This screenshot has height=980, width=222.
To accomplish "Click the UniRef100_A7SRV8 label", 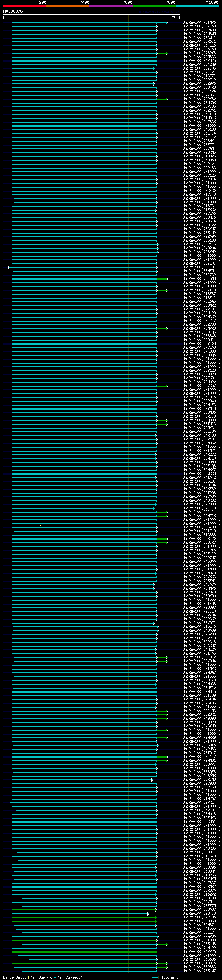I will pyautogui.click(x=199, y=53).
